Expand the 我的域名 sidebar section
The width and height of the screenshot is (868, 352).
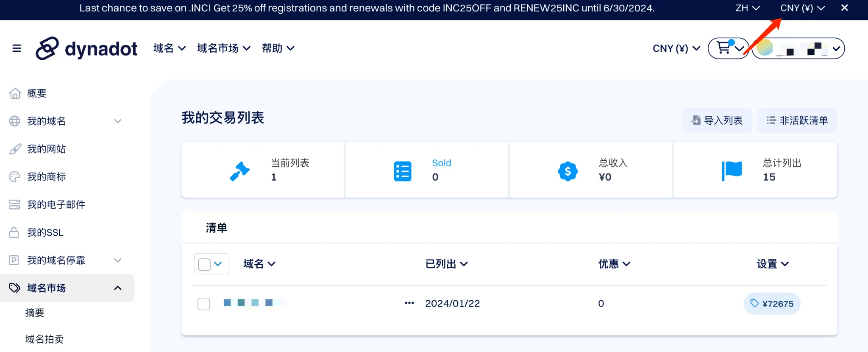117,121
